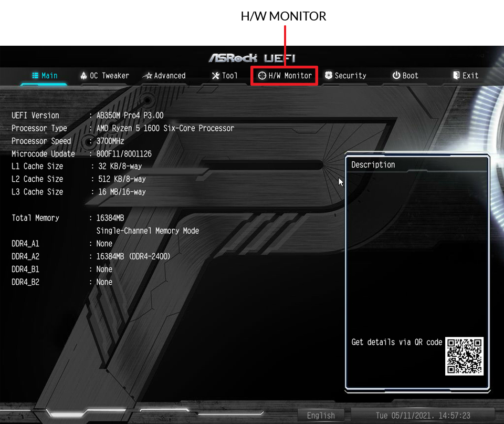Open OC Tweaker via its flame icon
504x424 pixels.
coord(83,76)
